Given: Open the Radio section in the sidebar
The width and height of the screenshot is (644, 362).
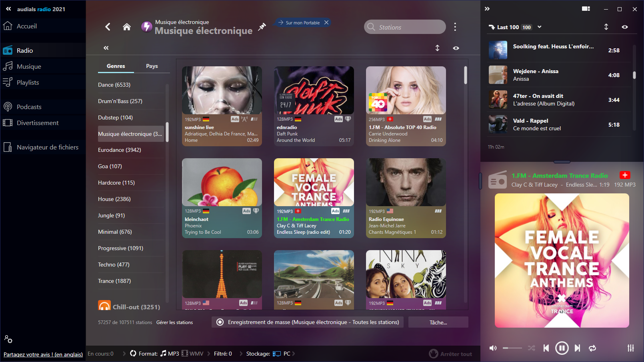Looking at the screenshot, I should click(24, 50).
